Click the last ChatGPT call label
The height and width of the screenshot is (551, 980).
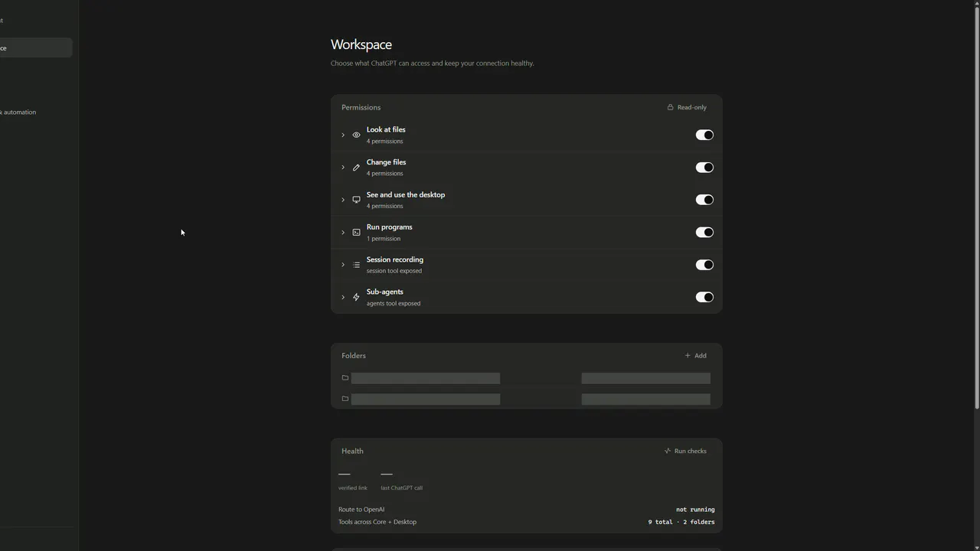402,488
